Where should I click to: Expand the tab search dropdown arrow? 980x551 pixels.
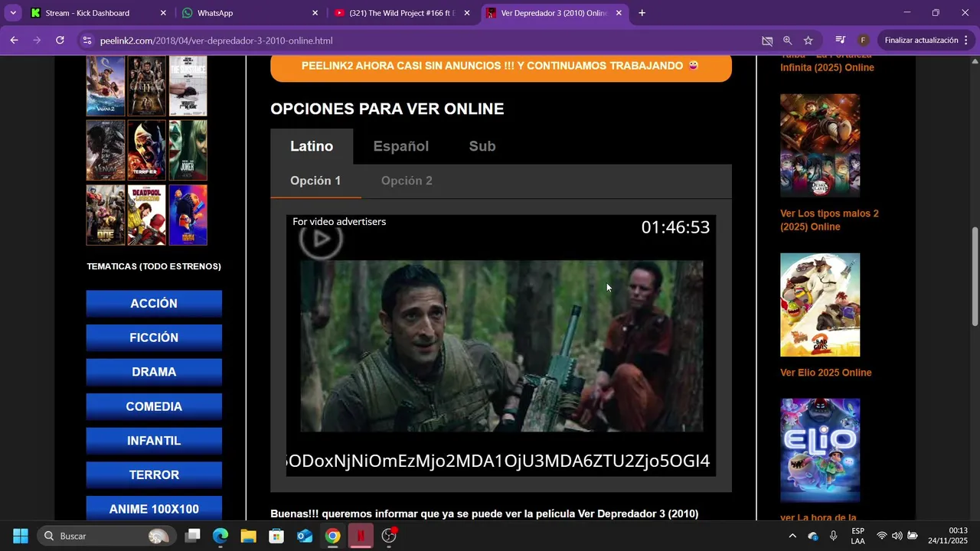click(x=13, y=13)
